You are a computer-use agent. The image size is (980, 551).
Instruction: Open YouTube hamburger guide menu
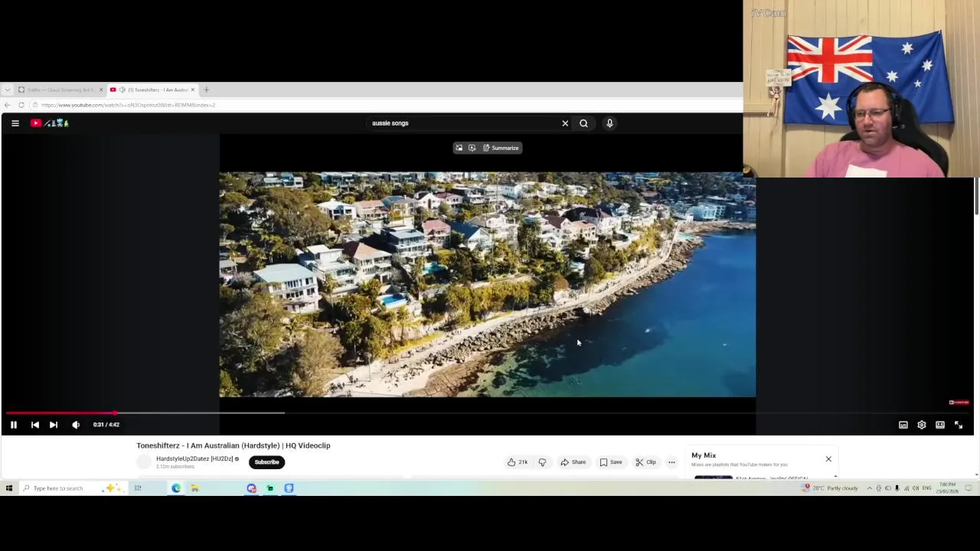[15, 123]
